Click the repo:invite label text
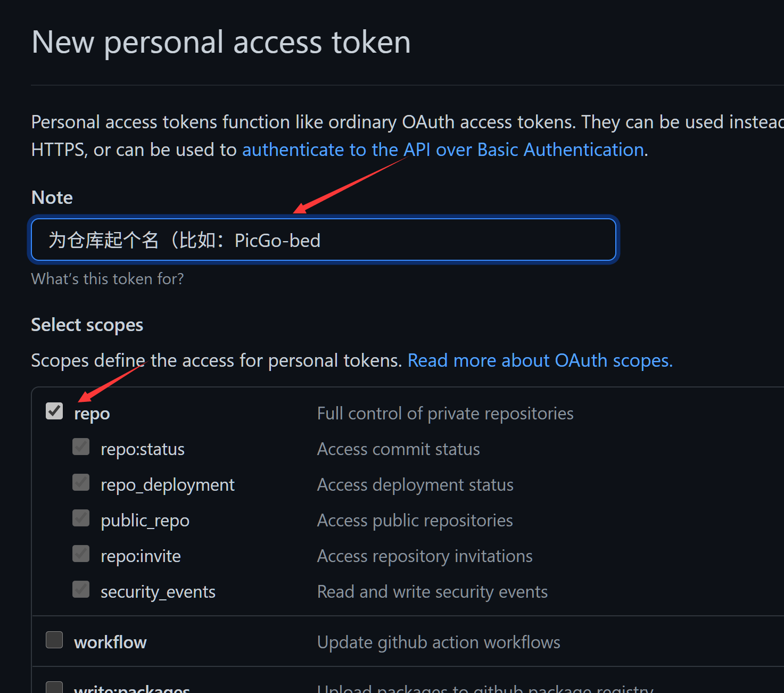Screen dimensions: 784x693 [x=141, y=556]
